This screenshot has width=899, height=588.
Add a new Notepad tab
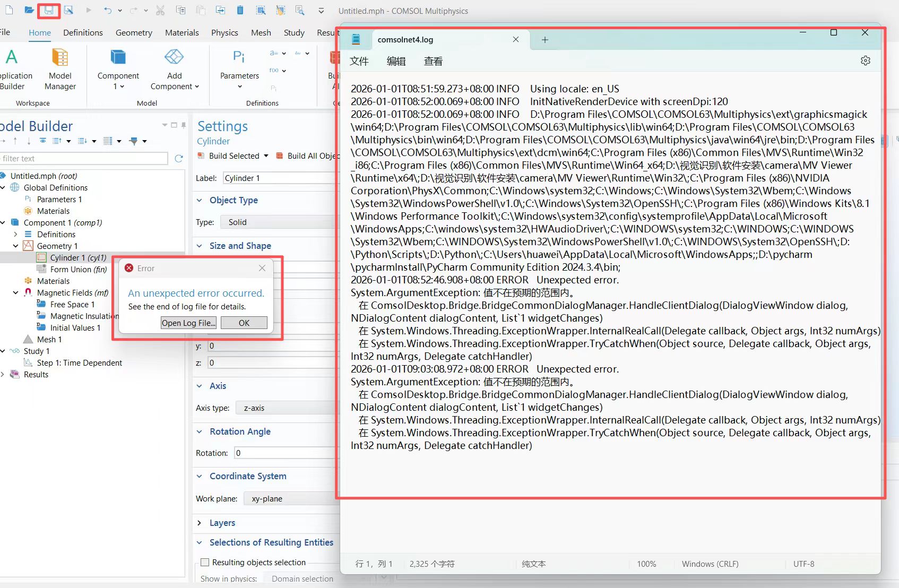pos(544,40)
